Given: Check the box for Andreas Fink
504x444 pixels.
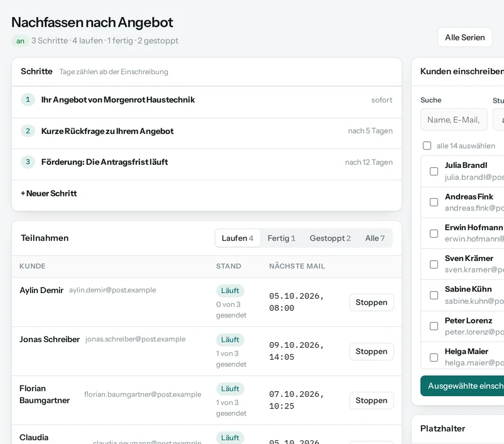Looking at the screenshot, I should [434, 202].
